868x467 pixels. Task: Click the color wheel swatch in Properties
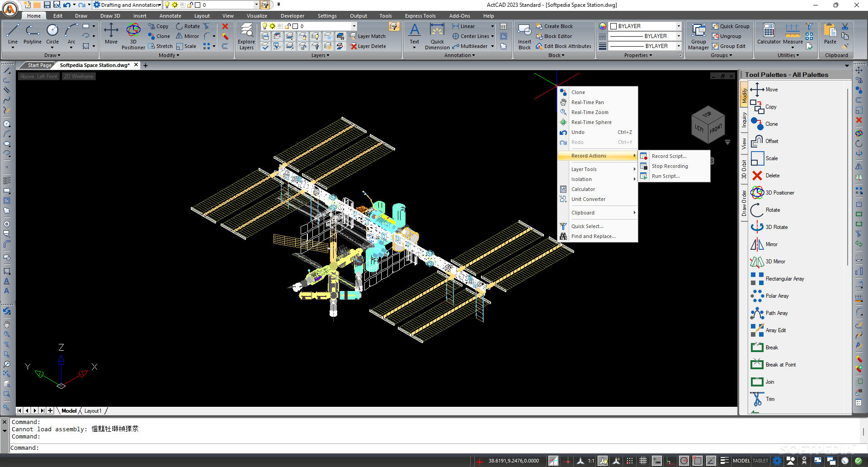point(602,26)
